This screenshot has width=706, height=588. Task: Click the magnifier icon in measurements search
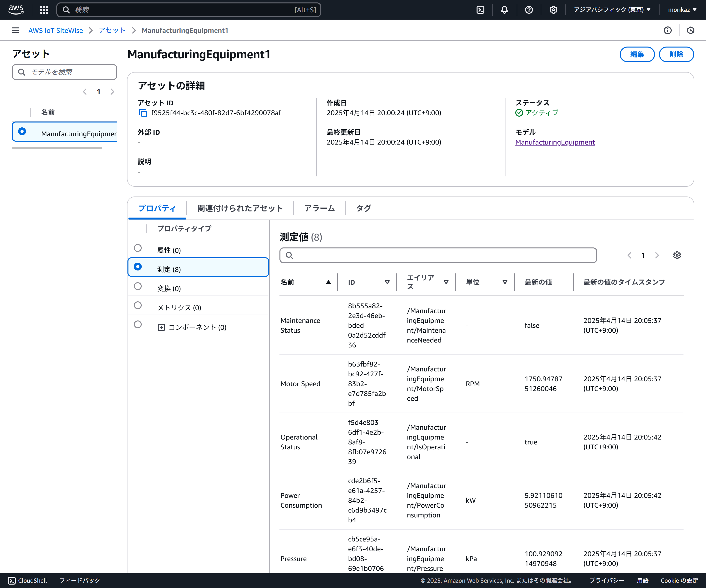[x=289, y=255]
